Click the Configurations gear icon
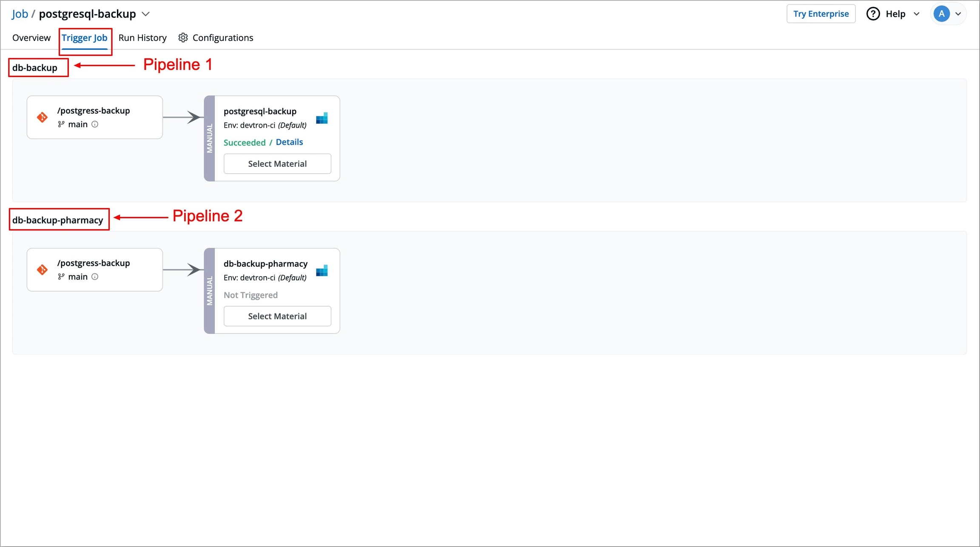The height and width of the screenshot is (547, 980). (183, 38)
